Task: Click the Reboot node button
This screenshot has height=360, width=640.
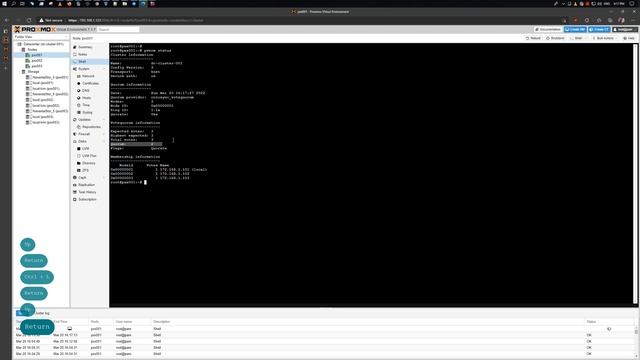Action: 533,38
